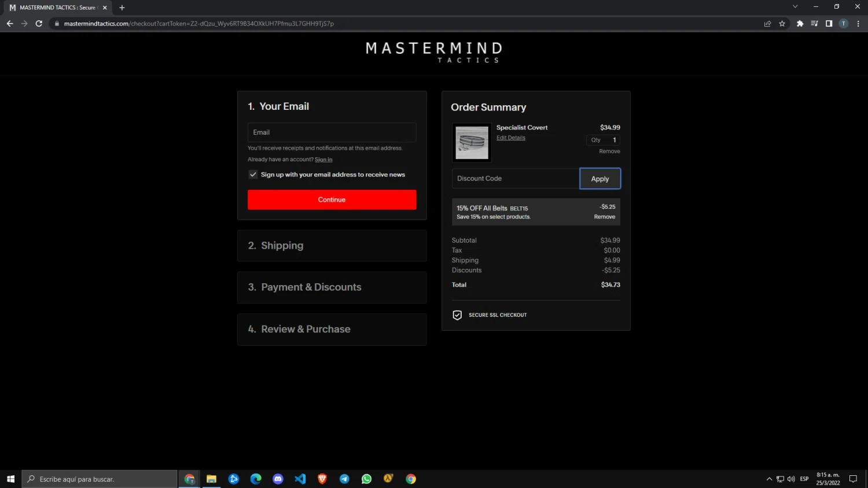This screenshot has height=488, width=868.
Task: Apply the discount code
Action: pyautogui.click(x=600, y=179)
